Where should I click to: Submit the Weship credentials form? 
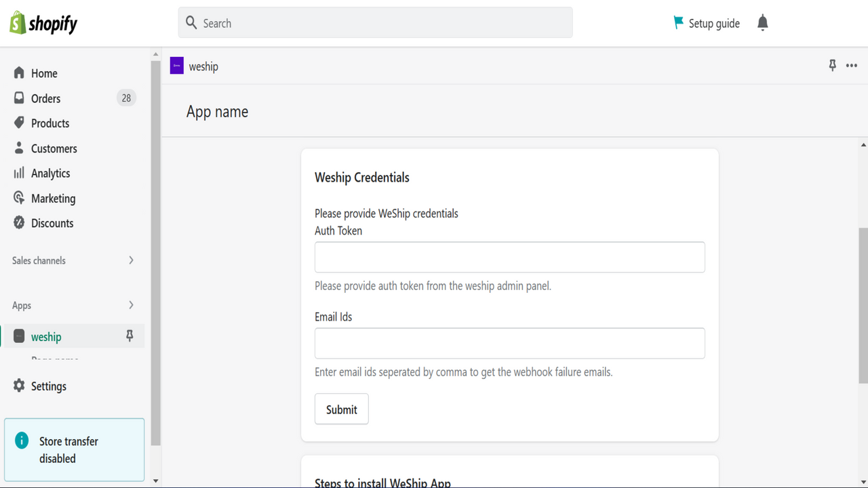[x=342, y=409]
